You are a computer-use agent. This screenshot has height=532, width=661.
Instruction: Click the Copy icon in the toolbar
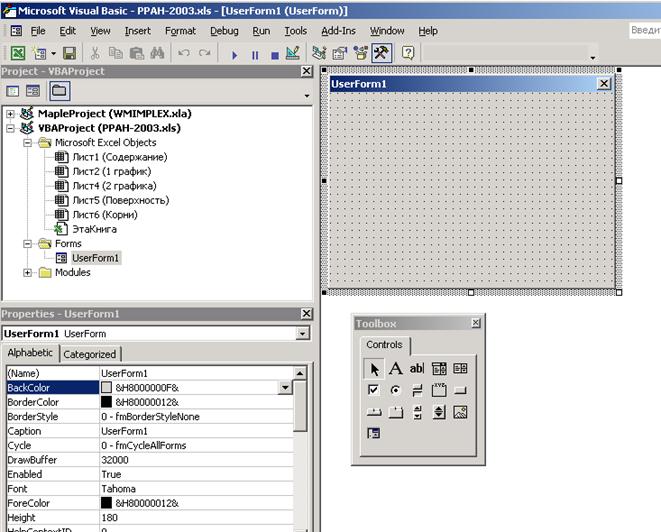pos(116,53)
